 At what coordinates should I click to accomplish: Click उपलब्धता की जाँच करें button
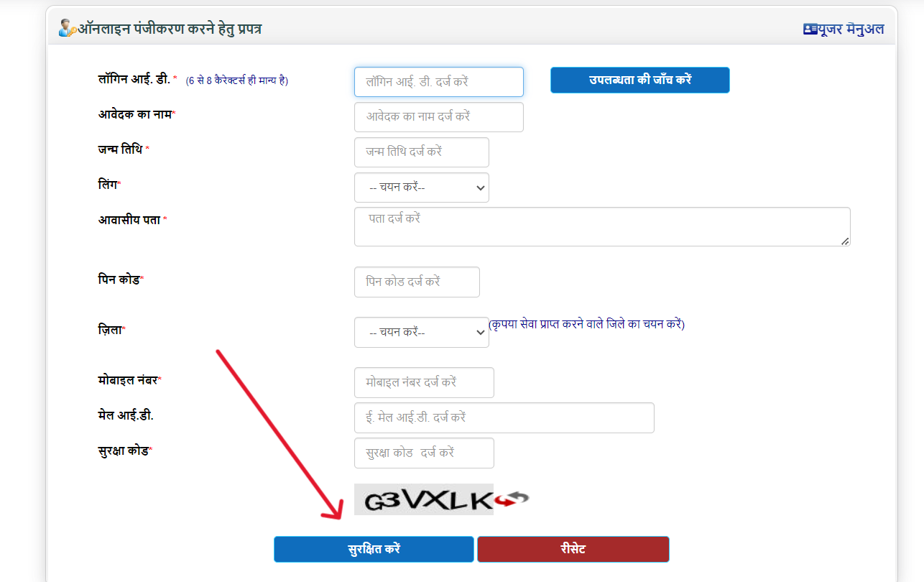click(640, 80)
